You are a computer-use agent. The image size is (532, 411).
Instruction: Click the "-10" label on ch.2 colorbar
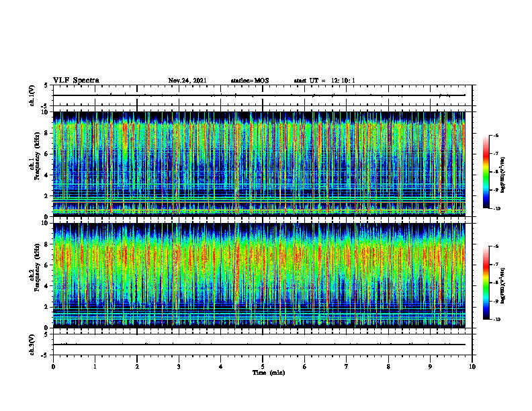(x=496, y=320)
